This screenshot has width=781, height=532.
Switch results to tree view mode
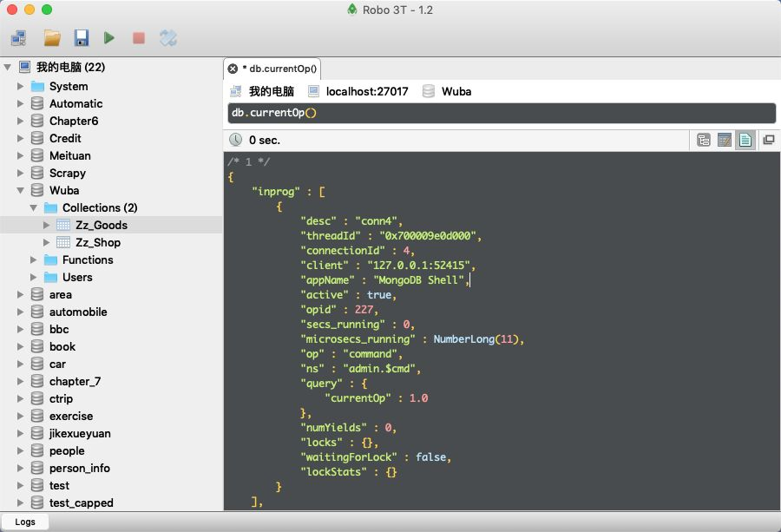(x=704, y=140)
